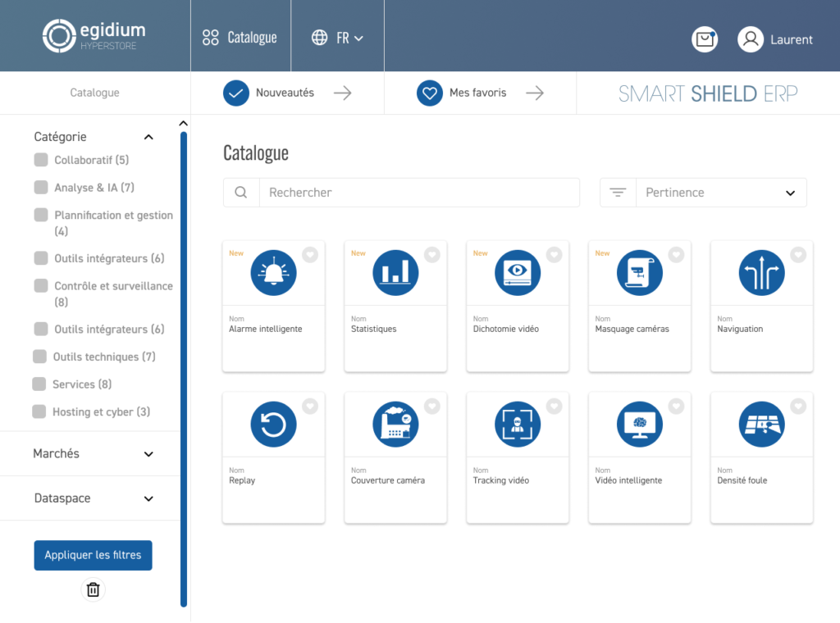Select the Navigation arrows icon
This screenshot has width=840, height=623.
761,273
